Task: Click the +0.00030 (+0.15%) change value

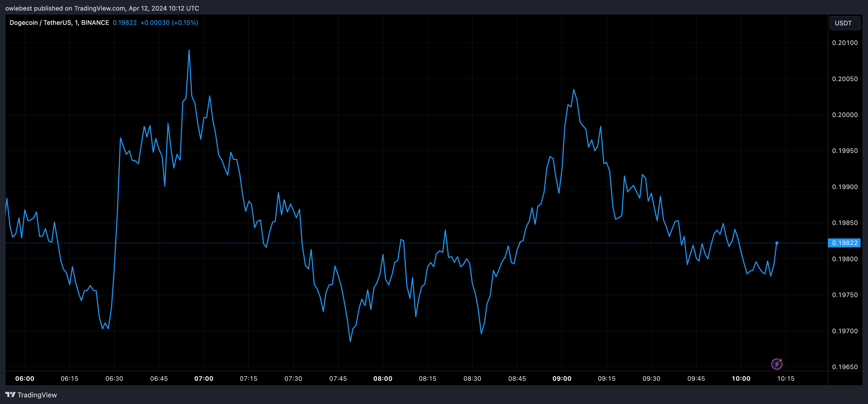Action: pos(169,22)
